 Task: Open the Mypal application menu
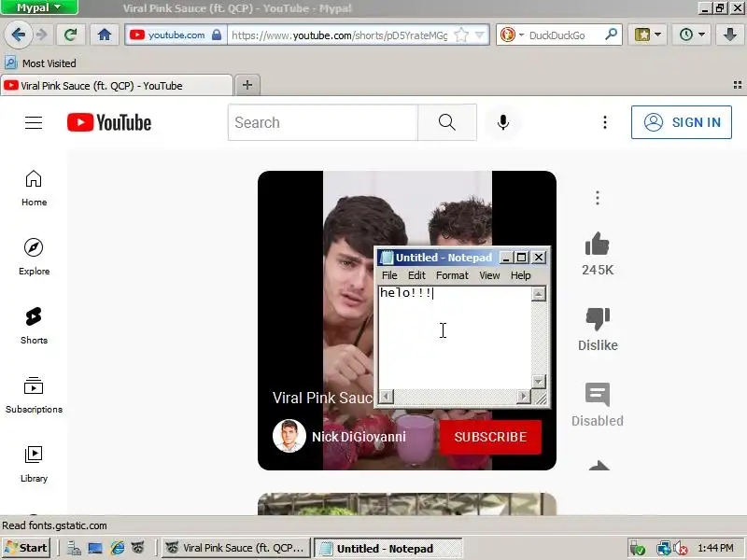point(39,7)
